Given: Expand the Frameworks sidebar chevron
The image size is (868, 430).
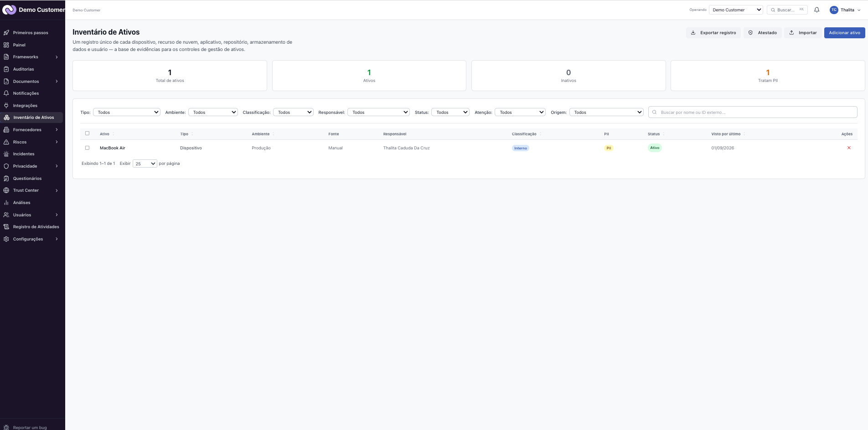Looking at the screenshot, I should click(x=57, y=57).
